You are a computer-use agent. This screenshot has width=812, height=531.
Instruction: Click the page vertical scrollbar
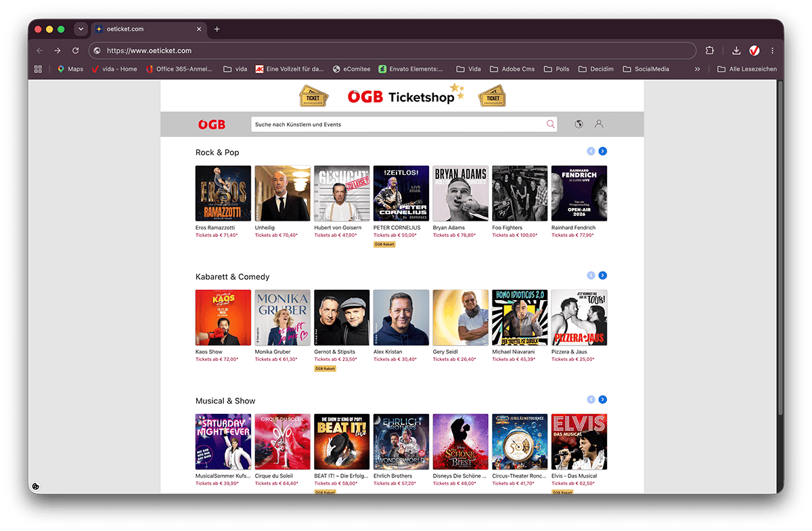click(780, 248)
